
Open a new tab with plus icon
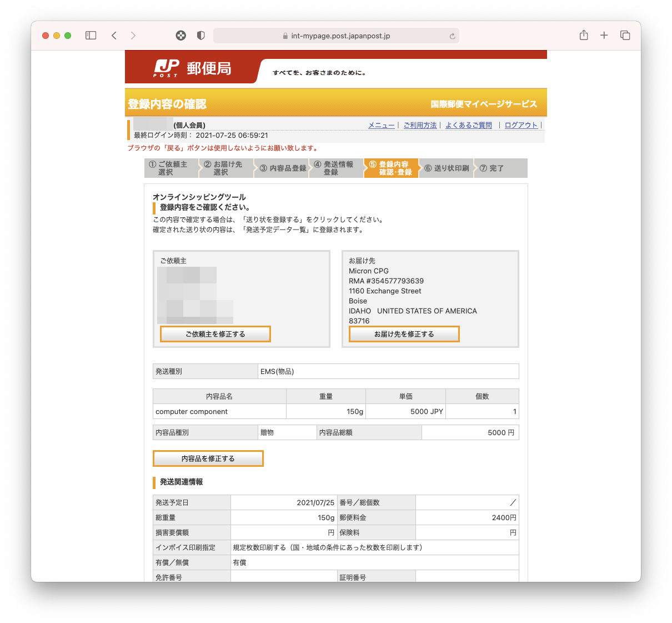click(604, 36)
